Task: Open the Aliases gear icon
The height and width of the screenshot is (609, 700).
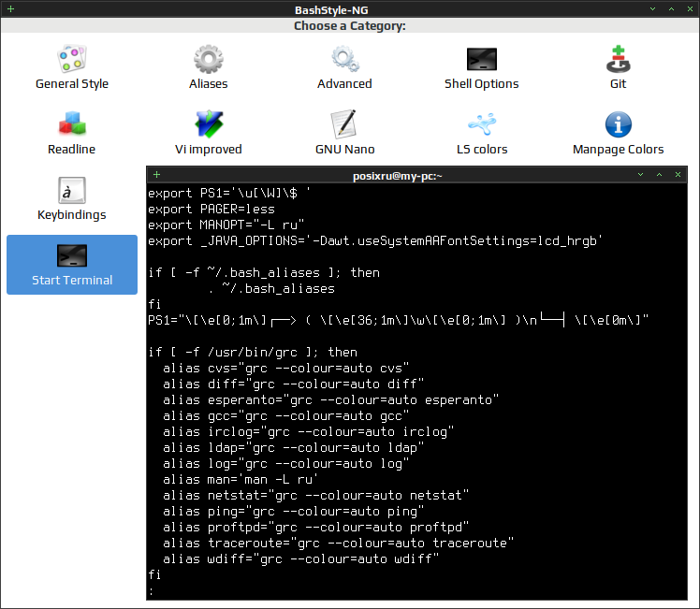Action: (x=208, y=59)
